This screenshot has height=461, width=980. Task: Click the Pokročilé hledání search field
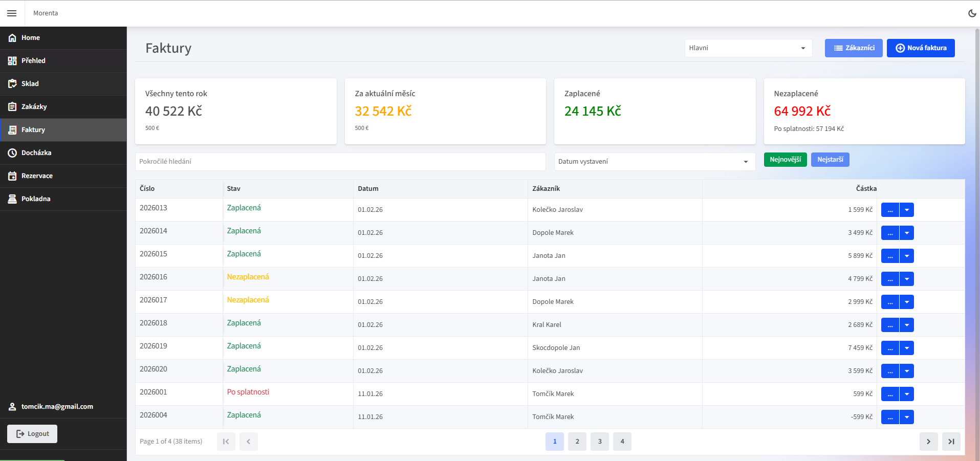point(340,162)
